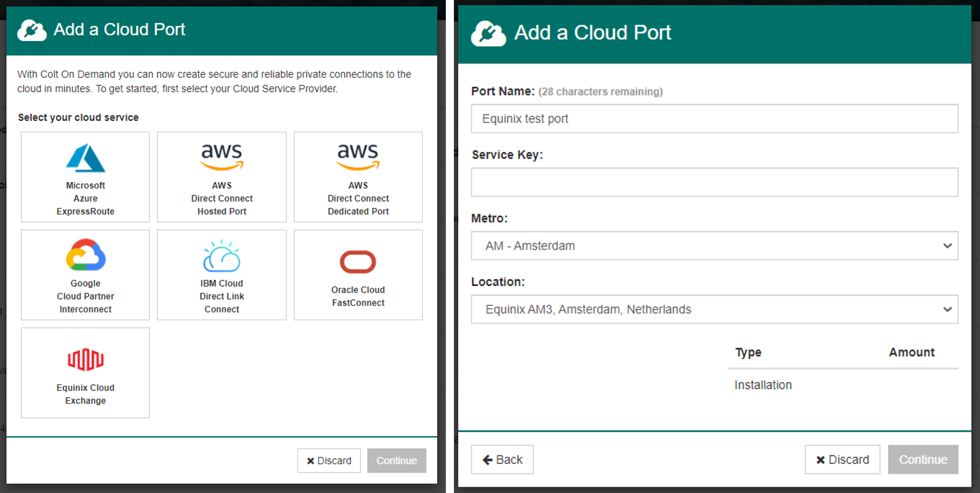This screenshot has height=493, width=980.
Task: Click the Port Name text field
Action: click(x=714, y=118)
